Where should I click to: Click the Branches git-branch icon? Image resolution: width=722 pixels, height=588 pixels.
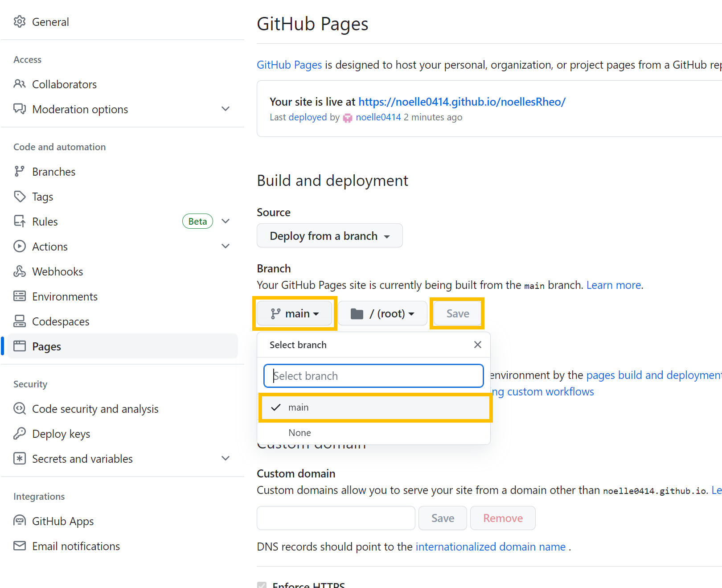(20, 171)
